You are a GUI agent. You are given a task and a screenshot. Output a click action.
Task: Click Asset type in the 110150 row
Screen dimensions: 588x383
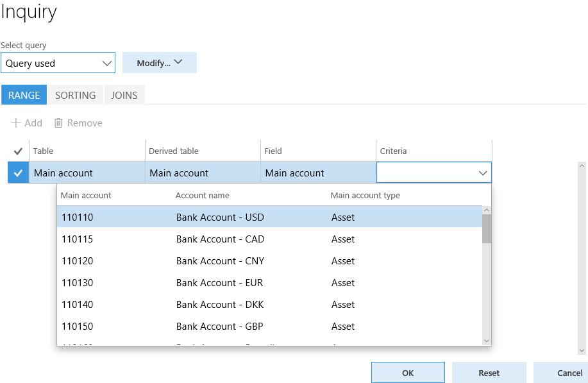click(343, 326)
